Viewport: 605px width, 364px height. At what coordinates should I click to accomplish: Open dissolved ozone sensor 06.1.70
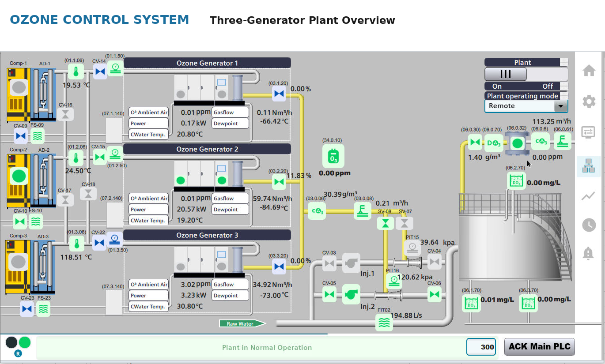(471, 303)
